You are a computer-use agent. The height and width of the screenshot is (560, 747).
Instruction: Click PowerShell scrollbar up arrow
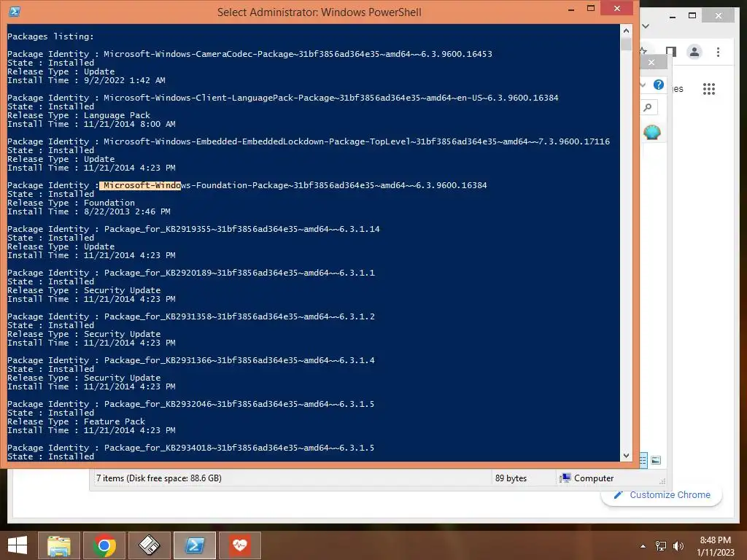pyautogui.click(x=626, y=31)
